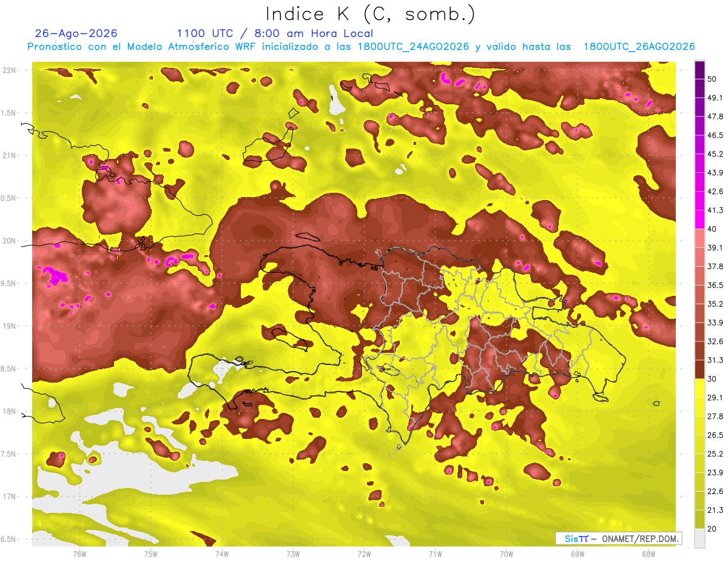Image resolution: width=728 pixels, height=562 pixels.
Task: Select the '37.8' colorbar label
Action: click(x=715, y=266)
